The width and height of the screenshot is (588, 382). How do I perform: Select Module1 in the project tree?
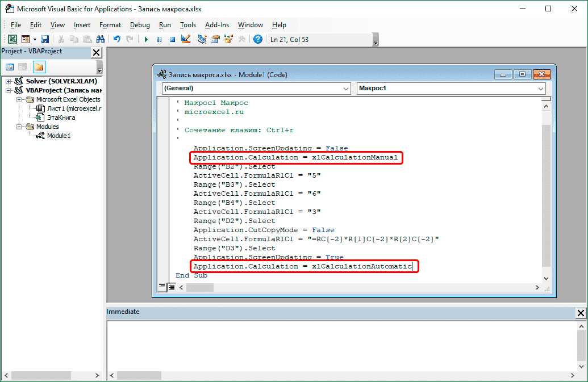tap(59, 136)
